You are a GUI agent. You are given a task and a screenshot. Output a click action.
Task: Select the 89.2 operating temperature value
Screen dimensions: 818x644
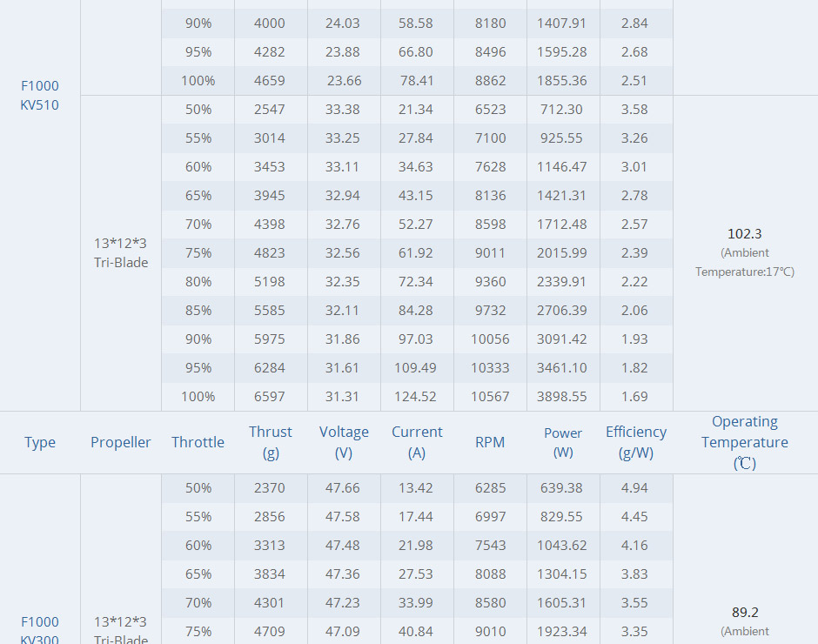pos(745,612)
